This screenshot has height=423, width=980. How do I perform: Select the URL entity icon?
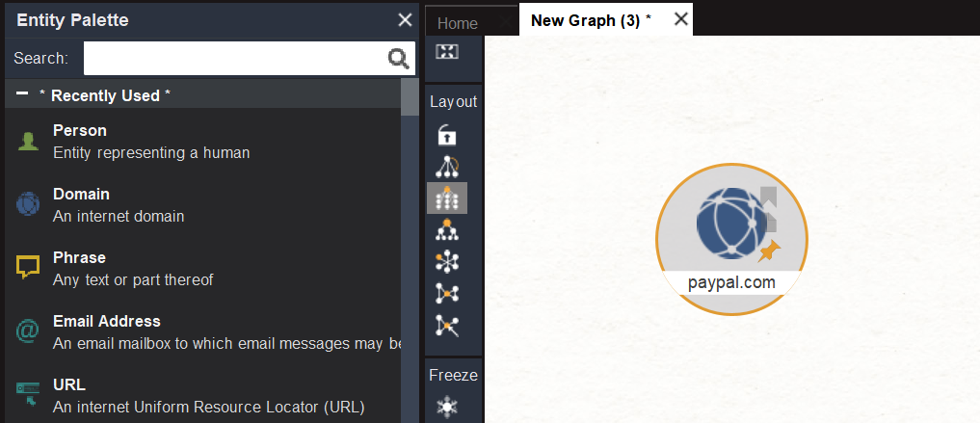coord(28,394)
